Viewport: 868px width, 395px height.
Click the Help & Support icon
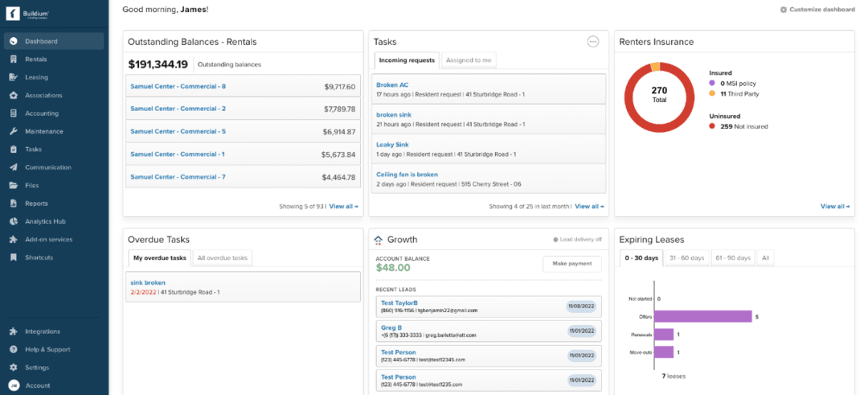(14, 349)
